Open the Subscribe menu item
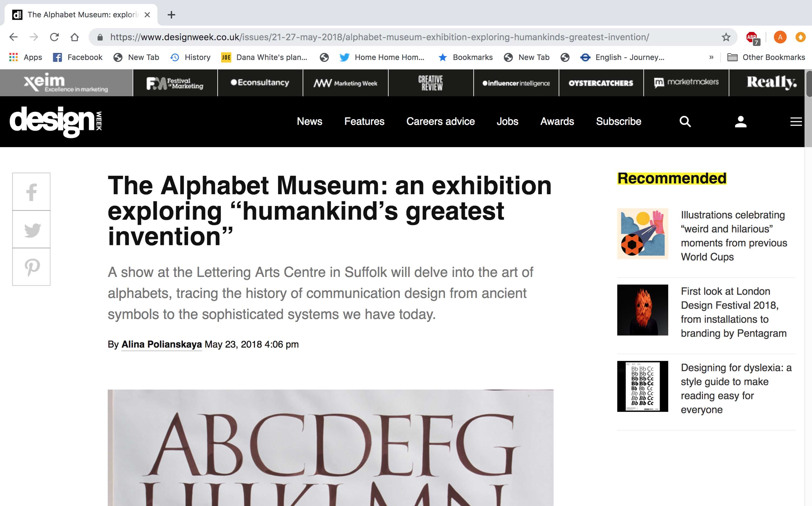The height and width of the screenshot is (506, 812). click(618, 121)
